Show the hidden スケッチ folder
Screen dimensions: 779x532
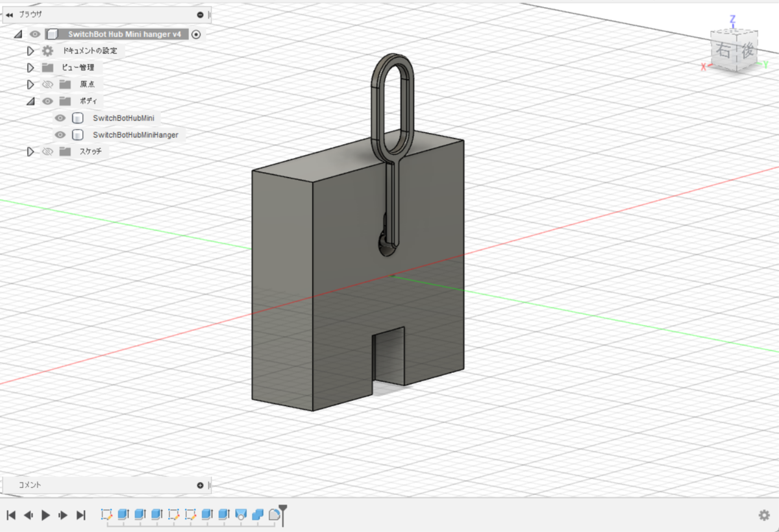point(47,151)
